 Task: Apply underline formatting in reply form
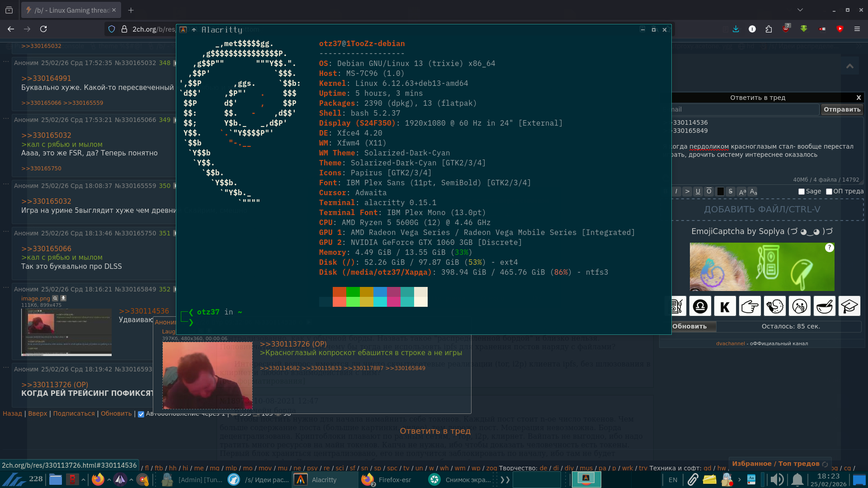pos(698,192)
